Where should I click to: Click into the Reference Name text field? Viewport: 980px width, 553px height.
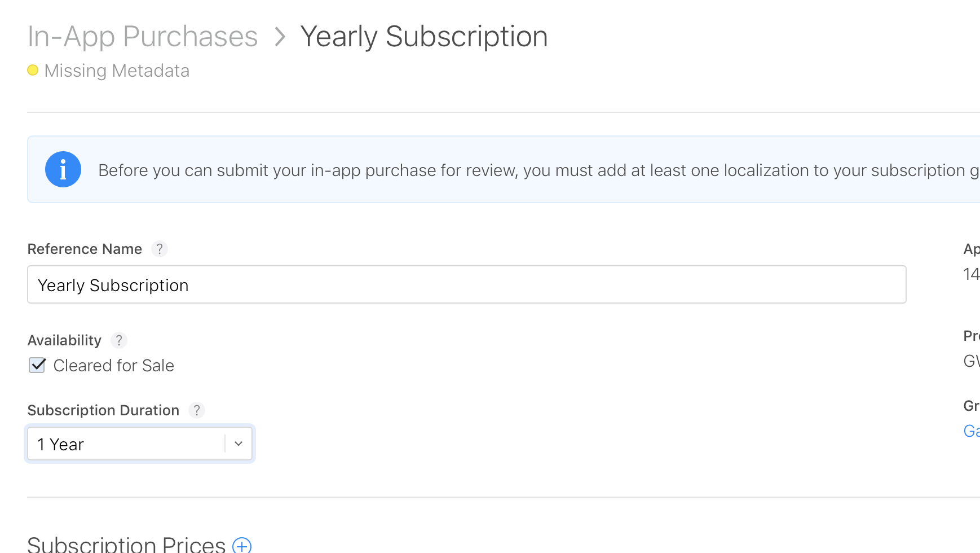click(466, 285)
